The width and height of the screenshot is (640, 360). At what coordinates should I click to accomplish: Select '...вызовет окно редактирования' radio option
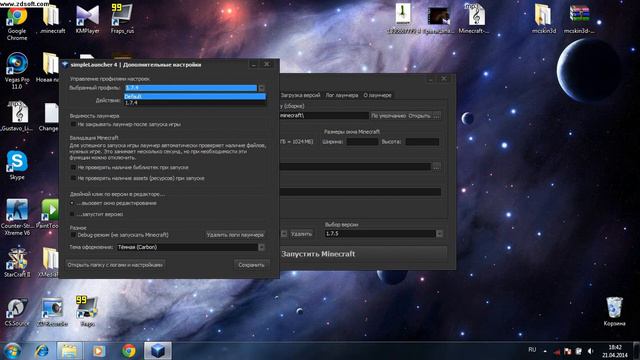click(x=73, y=203)
